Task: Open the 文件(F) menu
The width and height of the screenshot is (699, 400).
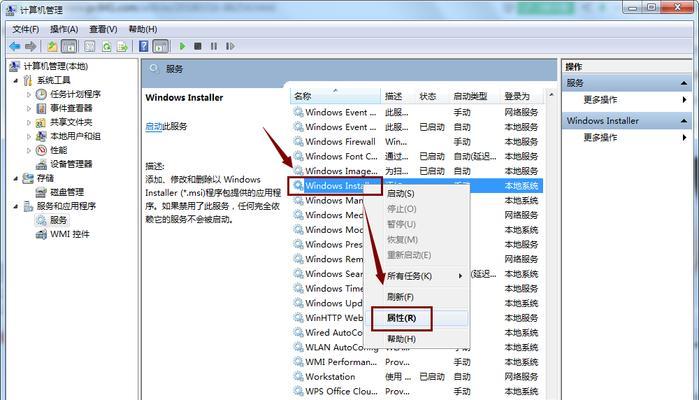Action: tap(25, 29)
